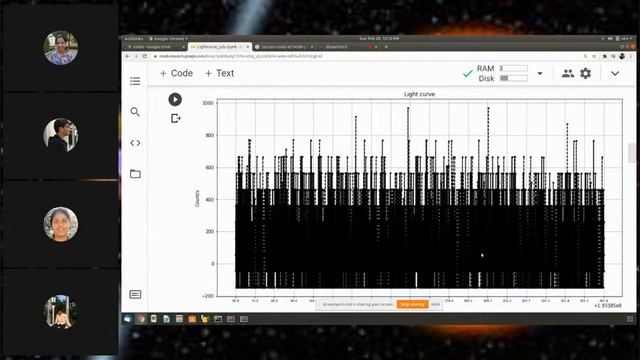Screen dimensions: 640x360
Task: Open the find and replace search panel
Action: pos(135,112)
